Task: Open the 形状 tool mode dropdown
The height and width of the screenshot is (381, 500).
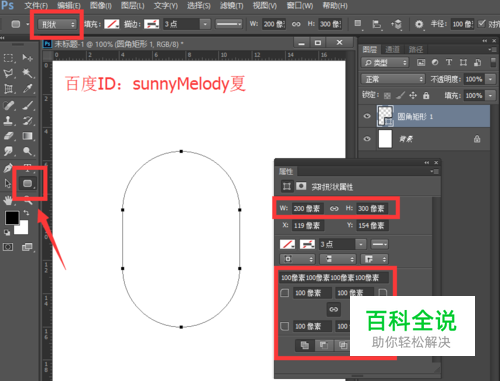Action: [x=57, y=24]
